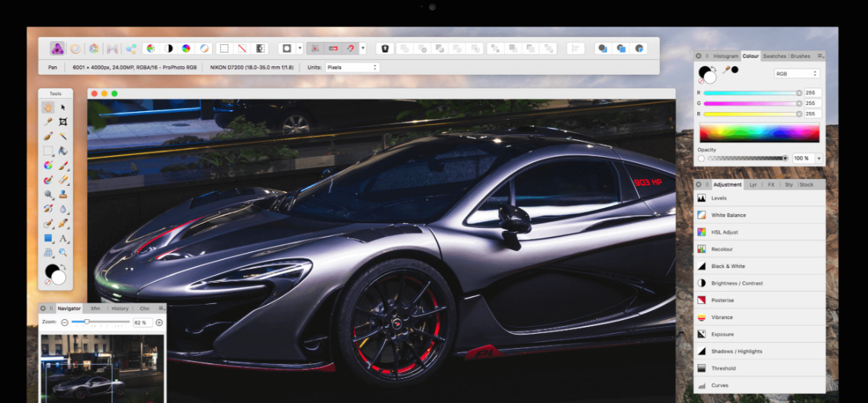Image resolution: width=868 pixels, height=403 pixels.
Task: Select the Flood Select wand tool
Action: pyautogui.click(x=63, y=136)
